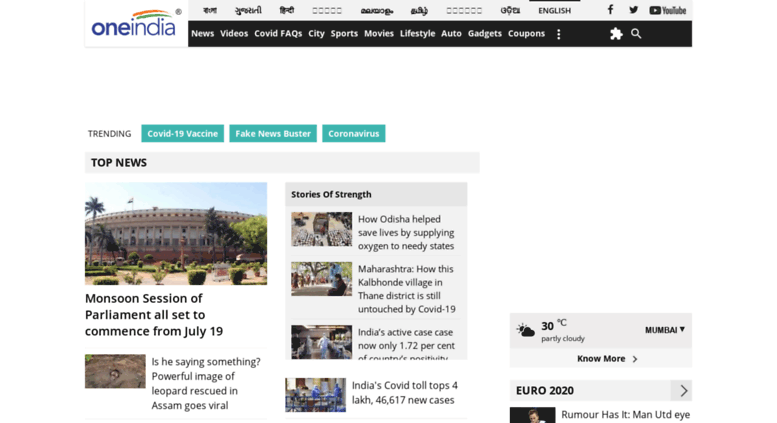The image size is (777, 423).
Task: Select the Sports menu item
Action: [344, 33]
